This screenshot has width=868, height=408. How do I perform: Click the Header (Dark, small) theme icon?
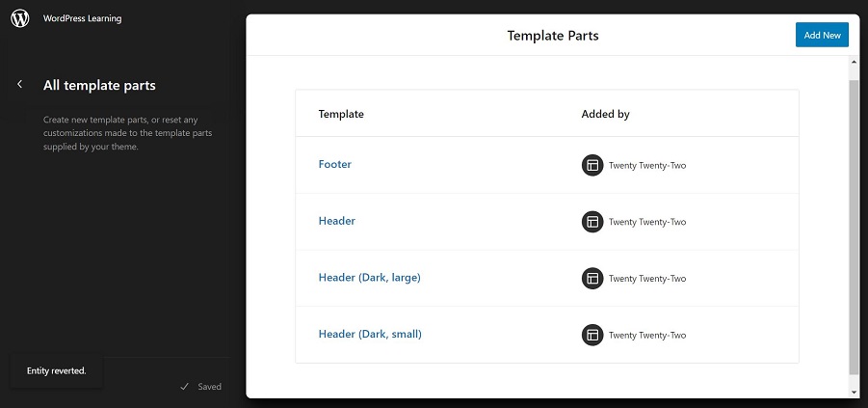(x=592, y=335)
